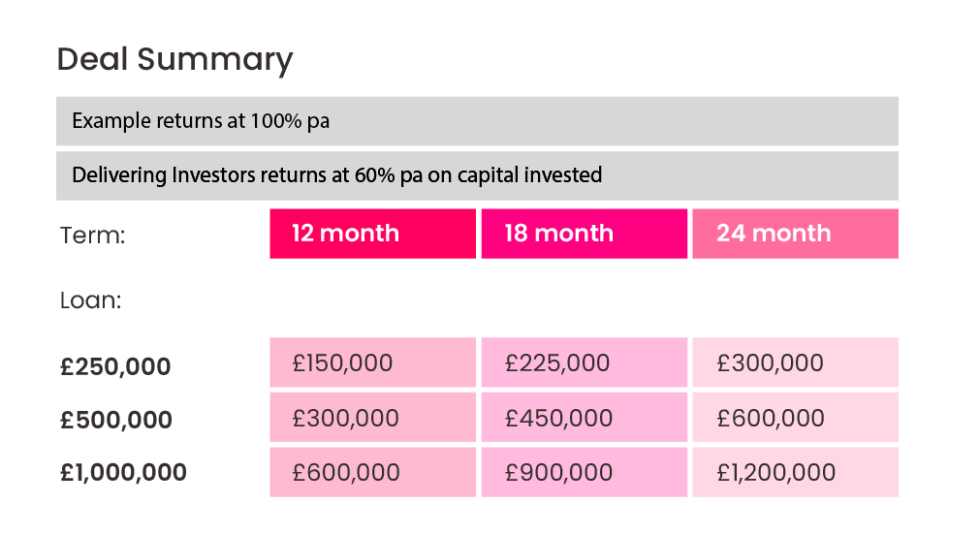This screenshot has width=980, height=535.
Task: Click the Delivering Investors returns banner
Action: coord(477,175)
